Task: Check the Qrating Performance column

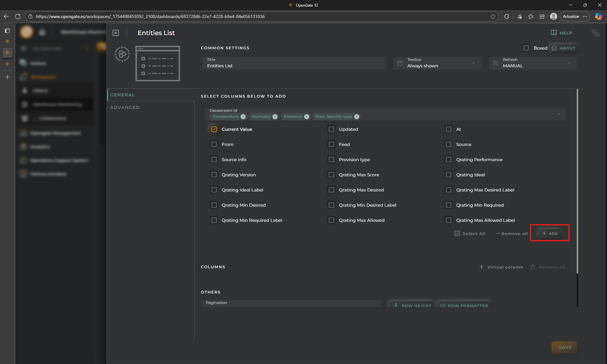Action: click(x=448, y=160)
